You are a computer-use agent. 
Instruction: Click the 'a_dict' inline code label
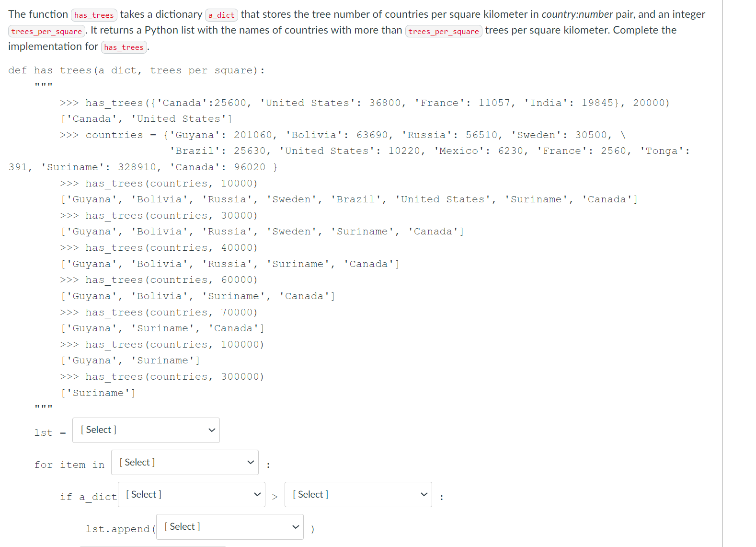point(221,15)
